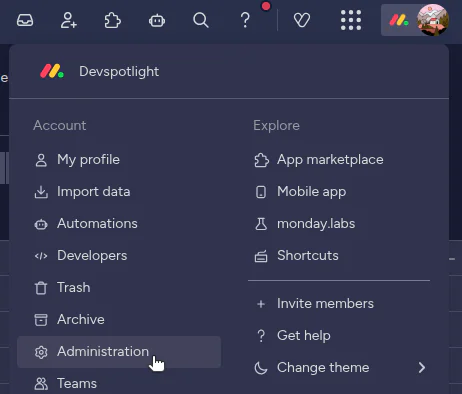Click the code brackets icon beside Developers
This screenshot has height=394, width=462.
pos(41,256)
